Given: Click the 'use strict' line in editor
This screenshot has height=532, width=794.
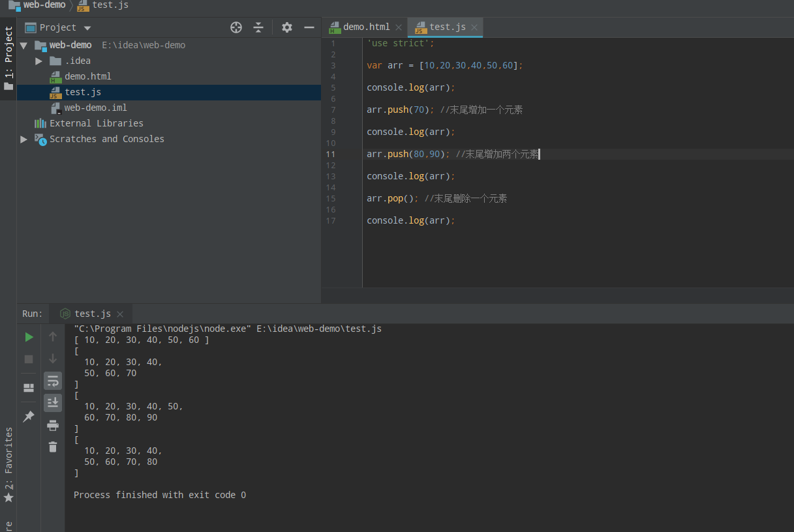Looking at the screenshot, I should pos(400,44).
